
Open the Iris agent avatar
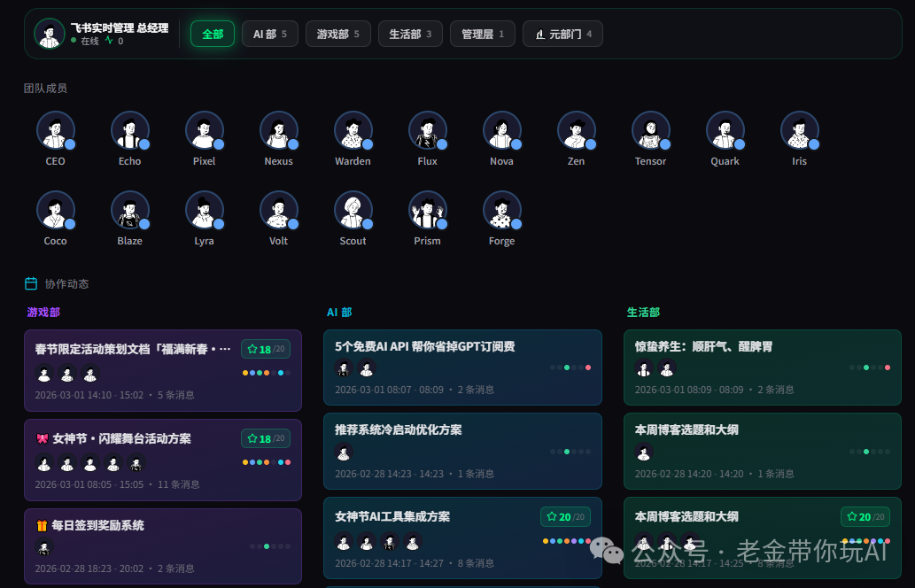coord(799,130)
